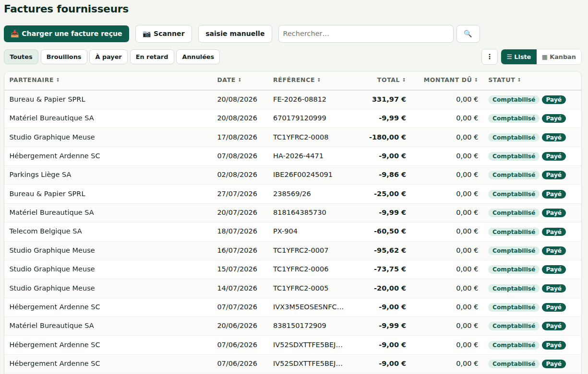
Task: Click reference PX-904
Action: click(x=285, y=231)
